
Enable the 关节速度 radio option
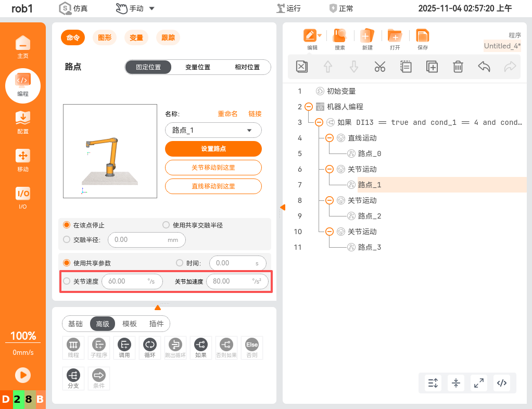(x=67, y=281)
